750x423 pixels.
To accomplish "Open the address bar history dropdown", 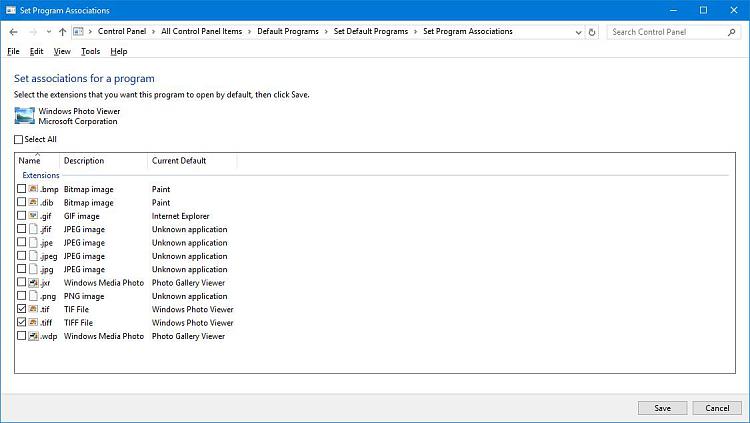I will point(578,32).
